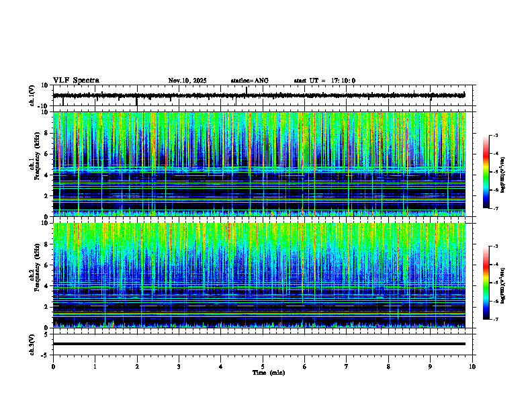Select the date text "Nov.10, 2025"
532x411 pixels.
point(187,81)
